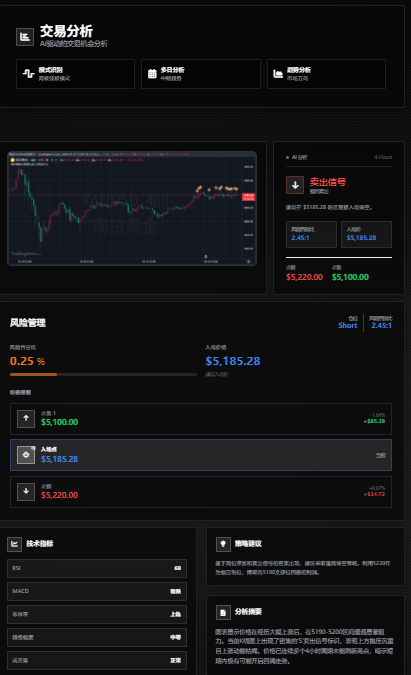The height and width of the screenshot is (675, 411).
Task: Click the Short position label
Action: coord(348,325)
